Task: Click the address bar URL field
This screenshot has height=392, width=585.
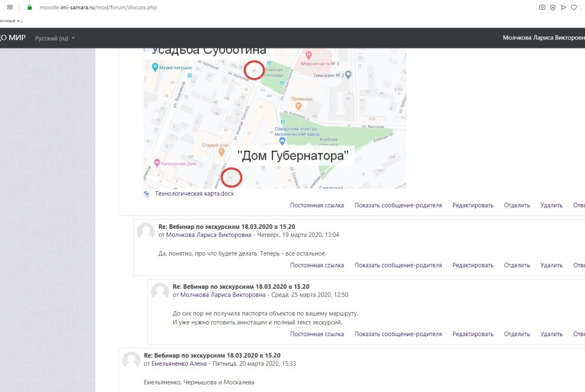Action: pyautogui.click(x=98, y=7)
